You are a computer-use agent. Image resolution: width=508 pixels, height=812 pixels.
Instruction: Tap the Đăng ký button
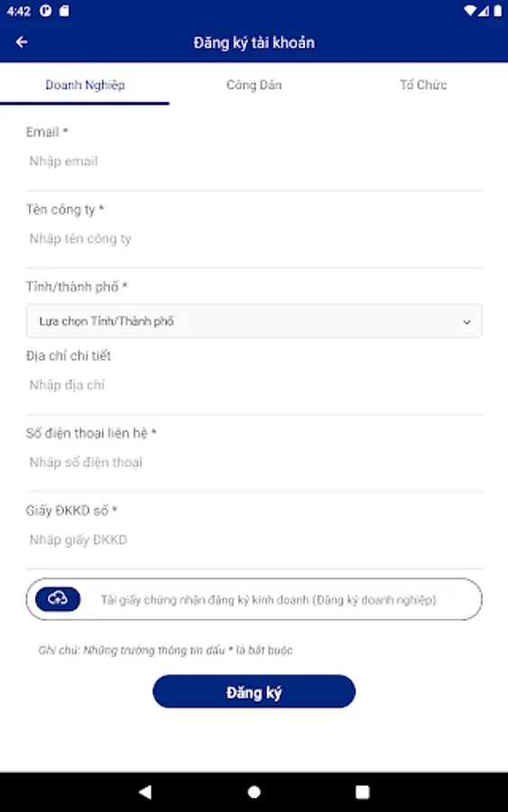click(x=254, y=691)
